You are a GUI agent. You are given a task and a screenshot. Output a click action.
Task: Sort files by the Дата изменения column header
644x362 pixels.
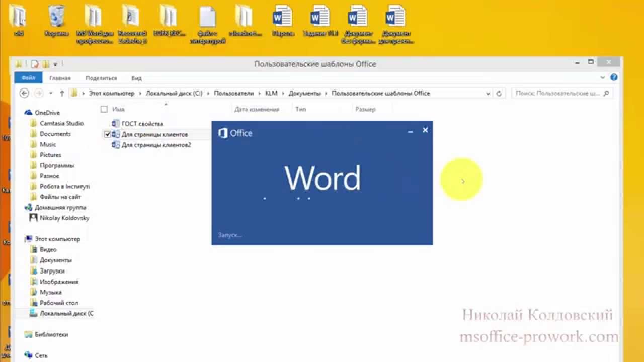(257, 109)
